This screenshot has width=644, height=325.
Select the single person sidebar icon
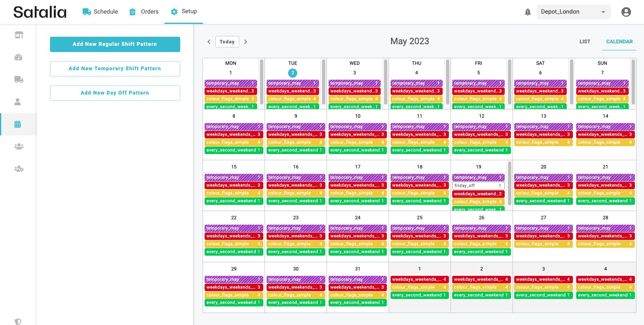(x=18, y=102)
